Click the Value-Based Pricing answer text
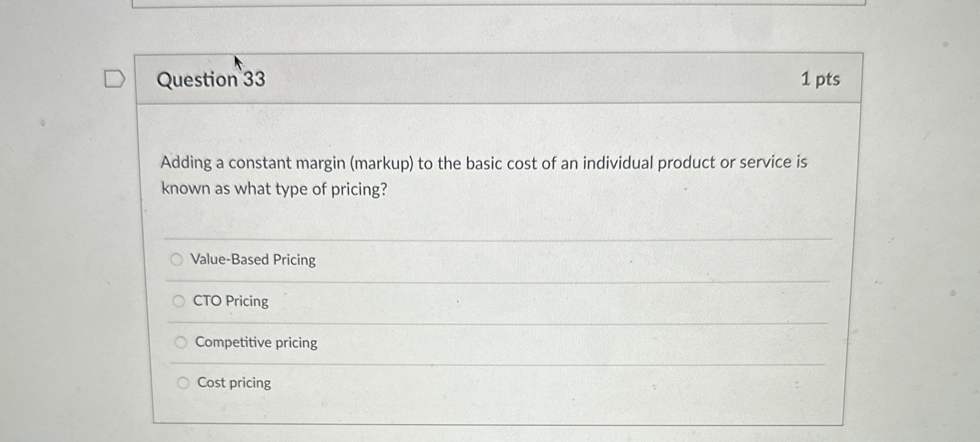 (253, 259)
